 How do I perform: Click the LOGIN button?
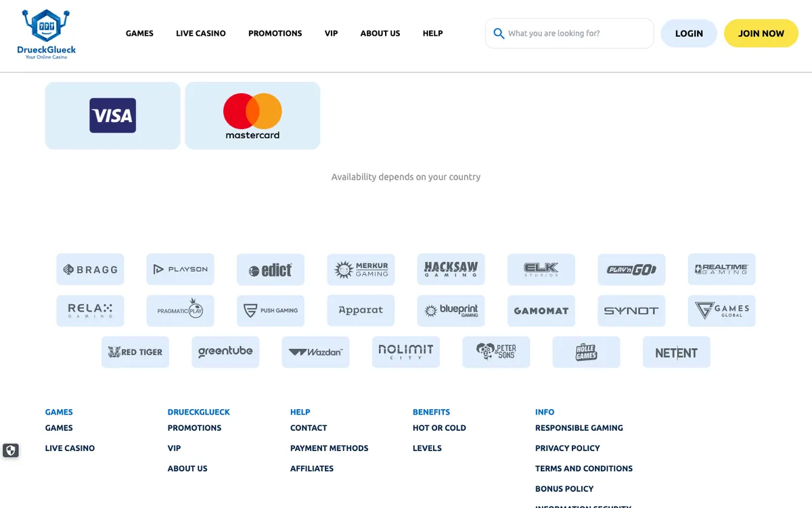tap(689, 33)
